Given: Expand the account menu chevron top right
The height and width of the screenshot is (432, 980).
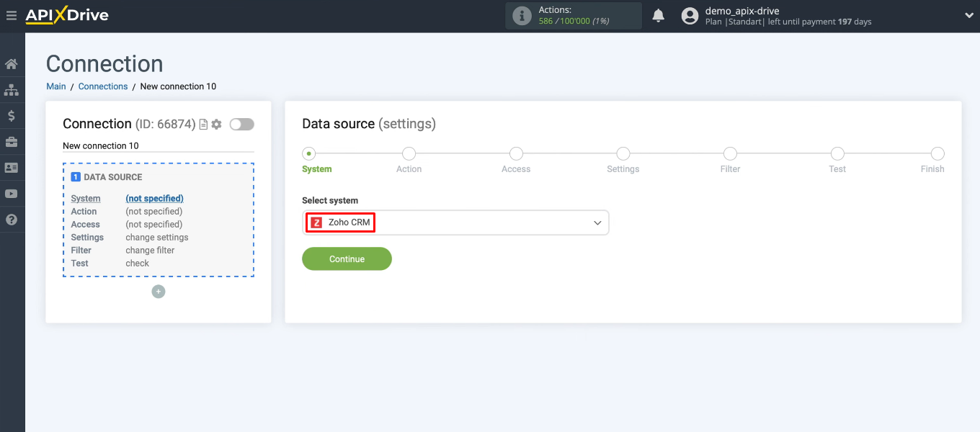Looking at the screenshot, I should pyautogui.click(x=968, y=14).
